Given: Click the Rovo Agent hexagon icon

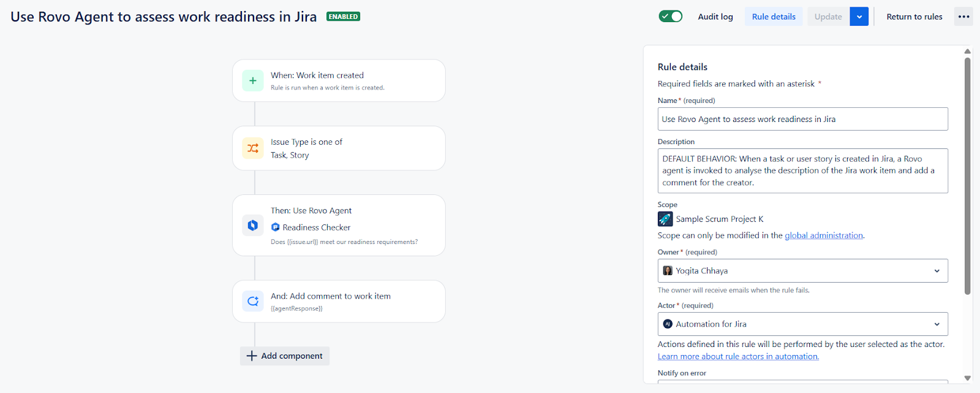Looking at the screenshot, I should point(252,225).
